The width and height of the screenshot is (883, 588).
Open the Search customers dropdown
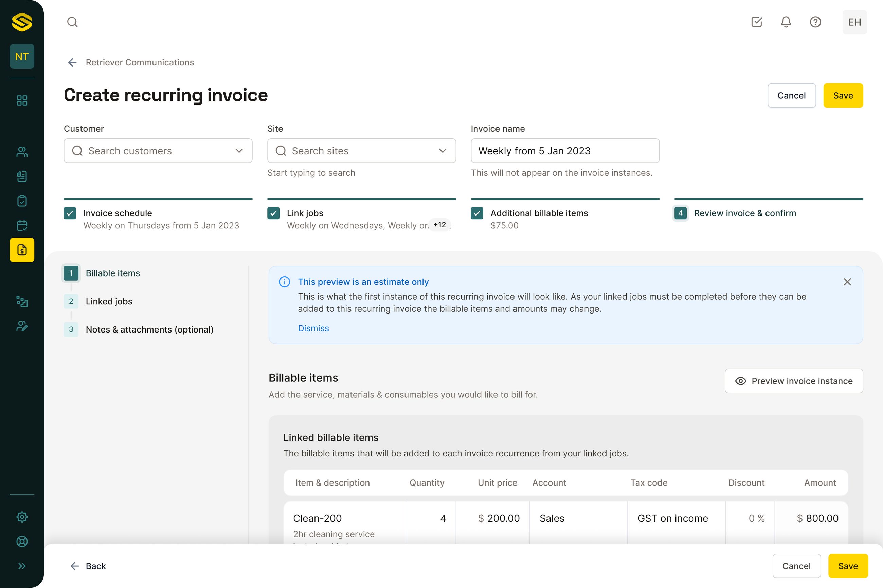[158, 151]
